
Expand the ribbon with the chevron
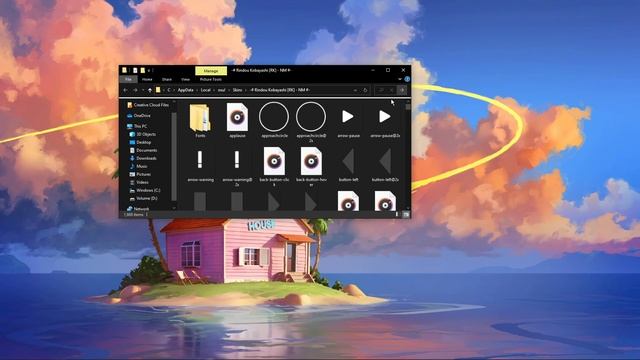pos(400,79)
